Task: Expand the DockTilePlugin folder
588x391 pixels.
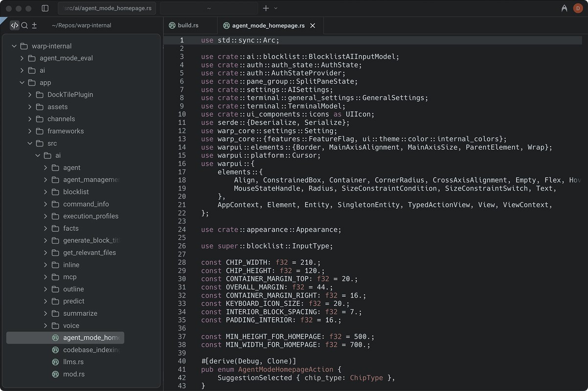Action: pos(30,95)
